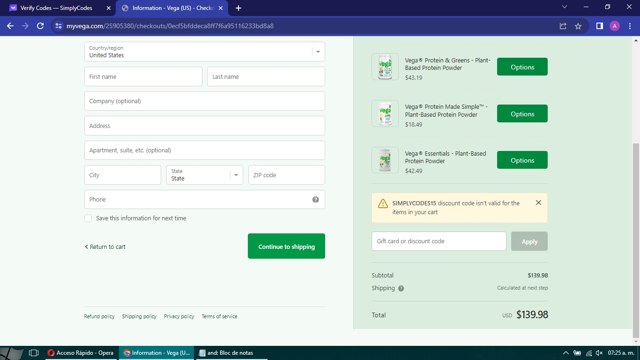Click Continue to shipping button

pos(286,246)
